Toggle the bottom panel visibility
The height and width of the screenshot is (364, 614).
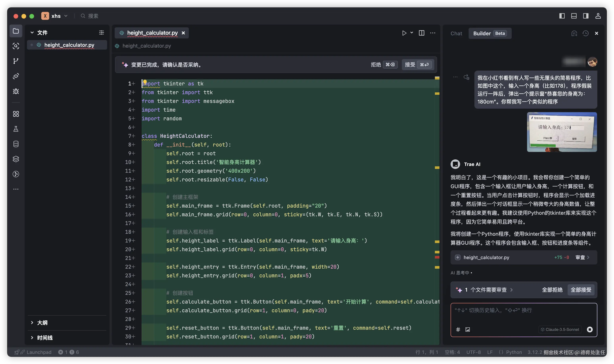pos(574,16)
